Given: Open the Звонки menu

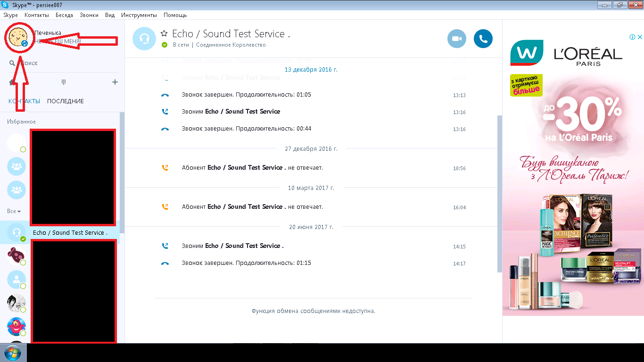Looking at the screenshot, I should coord(89,15).
